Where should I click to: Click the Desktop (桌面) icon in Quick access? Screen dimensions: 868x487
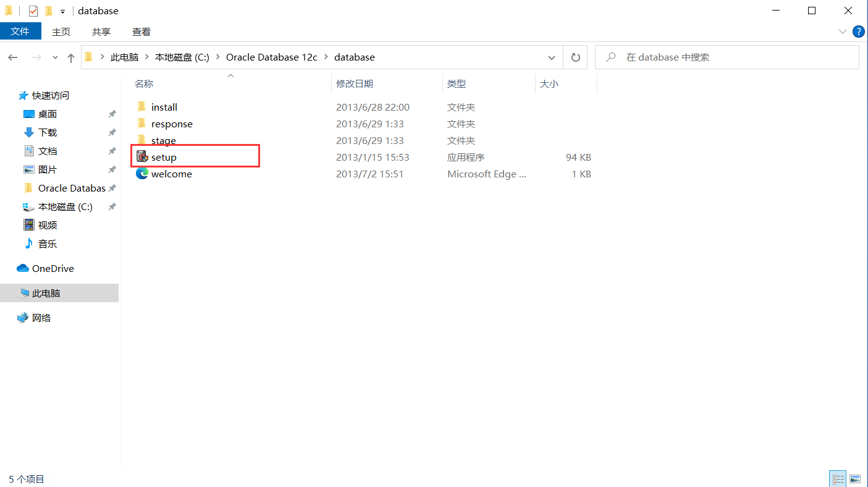[28, 114]
